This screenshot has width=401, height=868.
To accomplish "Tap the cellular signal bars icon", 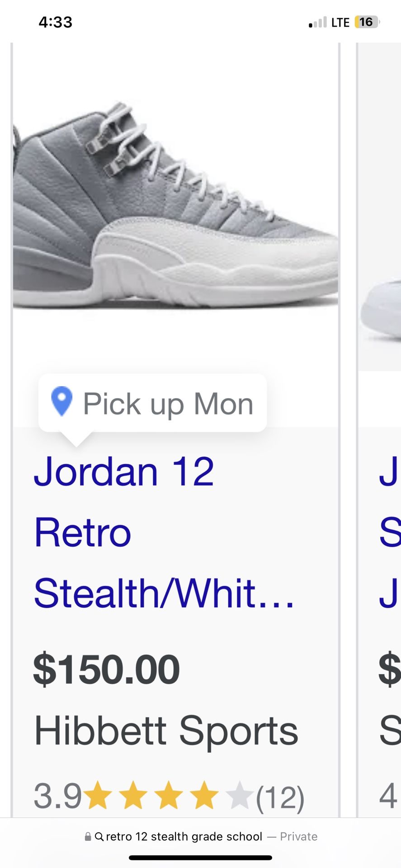I will (317, 22).
